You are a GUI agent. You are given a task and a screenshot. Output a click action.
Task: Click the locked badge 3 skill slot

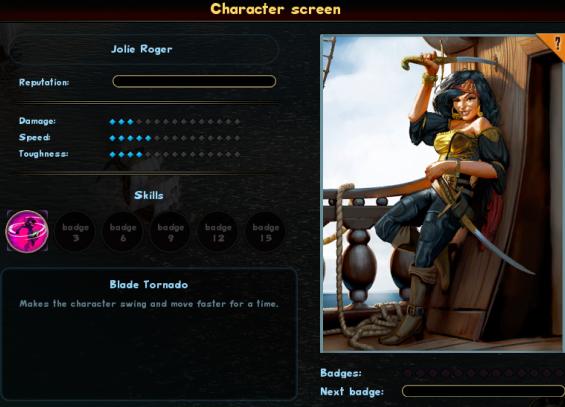75,232
